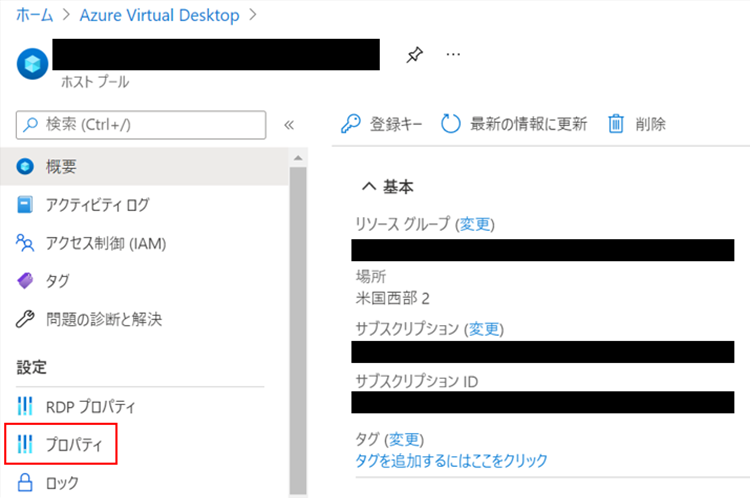Open ロック in the sidebar
750x498 pixels.
[61, 483]
